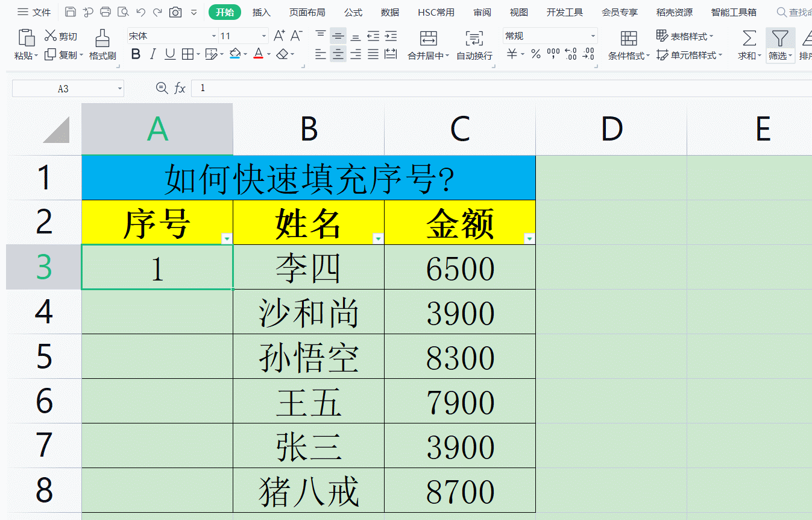
Task: Switch to the 插入 tab
Action: [x=262, y=12]
